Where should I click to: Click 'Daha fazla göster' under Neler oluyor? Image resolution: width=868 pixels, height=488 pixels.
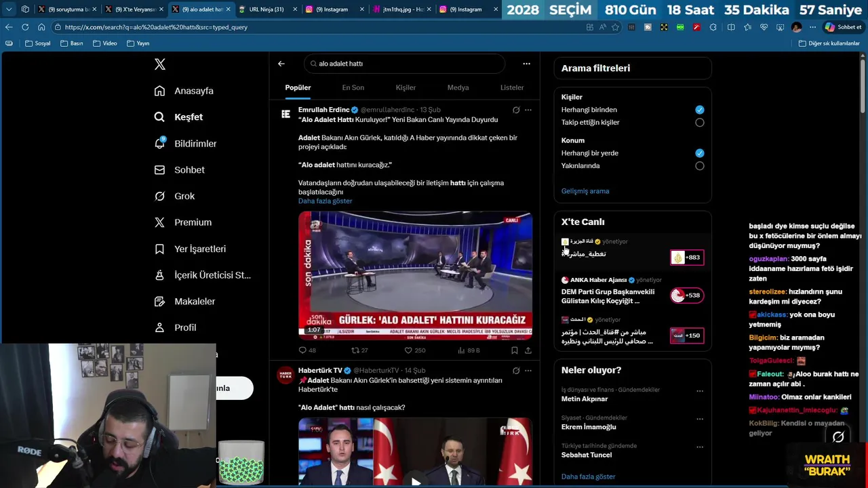coord(588,477)
